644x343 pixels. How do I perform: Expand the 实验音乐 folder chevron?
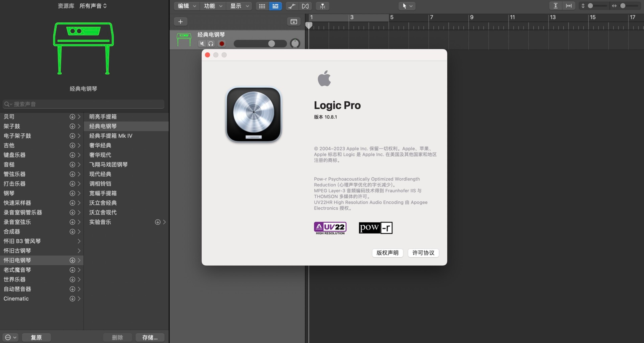pyautogui.click(x=164, y=222)
